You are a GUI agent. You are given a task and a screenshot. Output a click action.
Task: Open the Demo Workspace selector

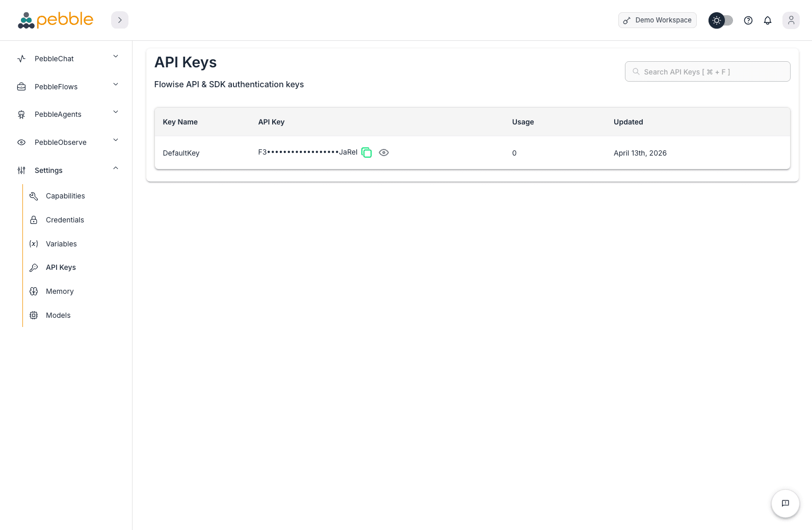(657, 20)
